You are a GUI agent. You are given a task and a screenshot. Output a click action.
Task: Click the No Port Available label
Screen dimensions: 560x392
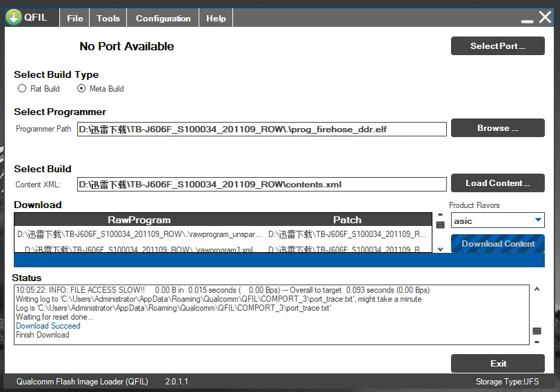pyautogui.click(x=127, y=46)
